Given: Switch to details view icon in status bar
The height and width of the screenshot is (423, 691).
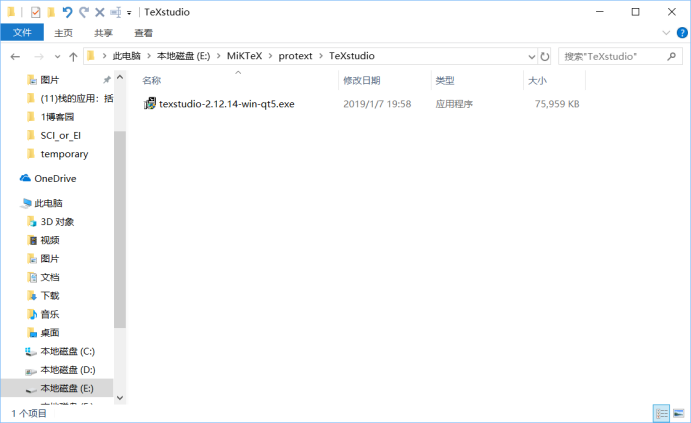Looking at the screenshot, I should [661, 413].
